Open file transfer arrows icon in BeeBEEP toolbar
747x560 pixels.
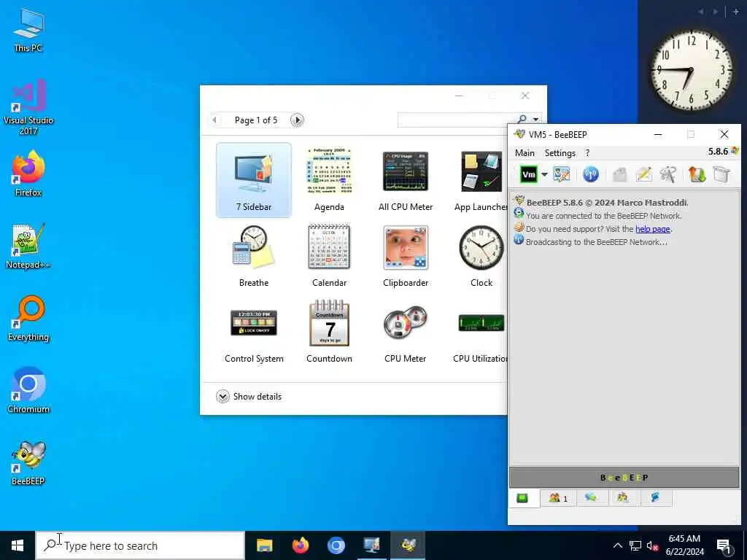click(697, 174)
